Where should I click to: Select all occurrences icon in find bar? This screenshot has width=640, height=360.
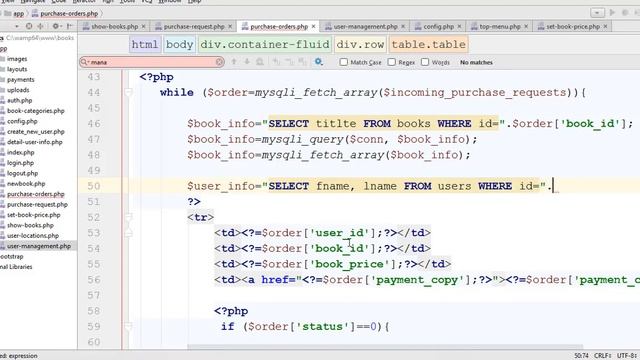[302, 62]
